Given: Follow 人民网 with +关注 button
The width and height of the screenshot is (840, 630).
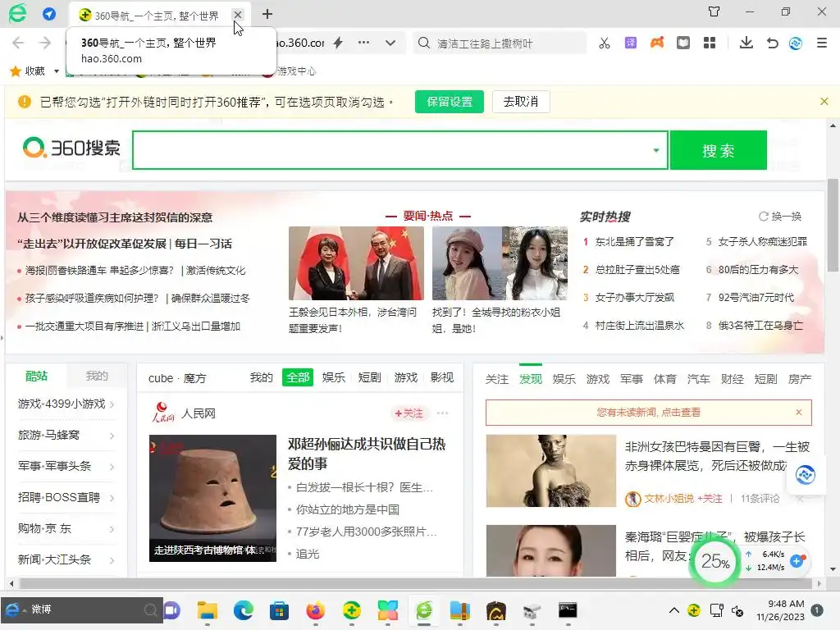Looking at the screenshot, I should pyautogui.click(x=409, y=413).
